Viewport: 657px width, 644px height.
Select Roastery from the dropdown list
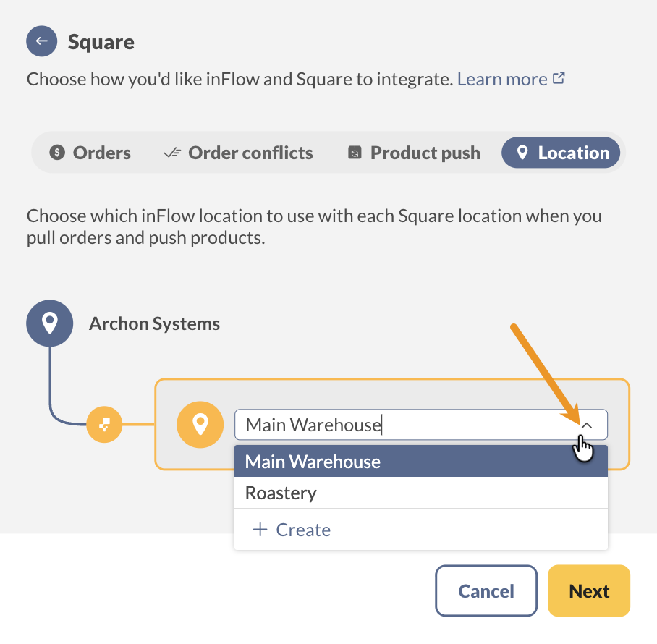point(281,493)
